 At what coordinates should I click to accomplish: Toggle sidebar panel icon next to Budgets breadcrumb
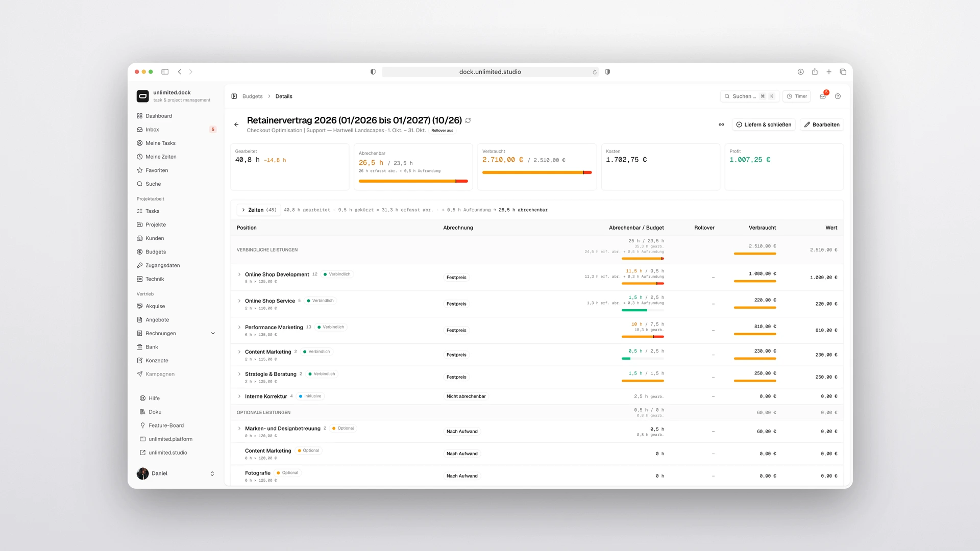click(x=234, y=96)
